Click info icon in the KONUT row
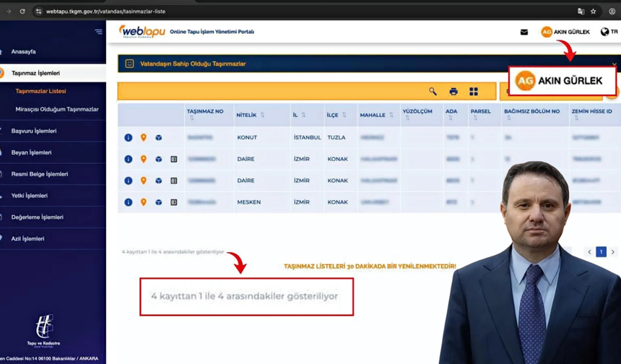 click(x=129, y=137)
